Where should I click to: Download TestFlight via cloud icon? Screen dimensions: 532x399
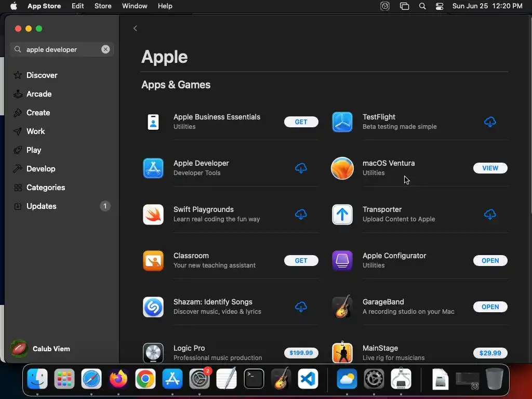(490, 122)
